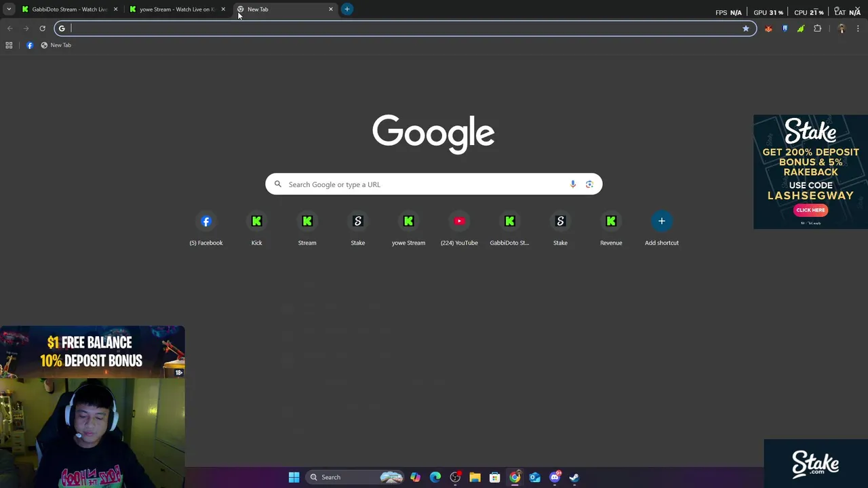Switch to Chrome in the taskbar
The image size is (868, 488).
coord(515,477)
